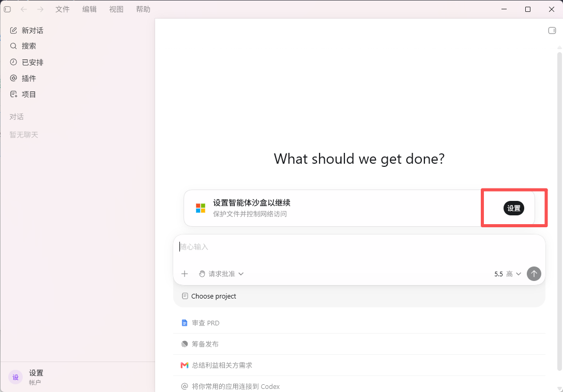Open the 已安排 scheduled section
The width and height of the screenshot is (563, 392).
tap(77, 62)
